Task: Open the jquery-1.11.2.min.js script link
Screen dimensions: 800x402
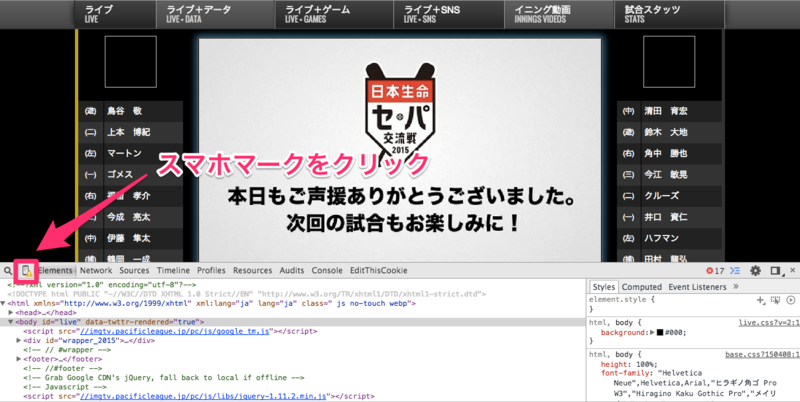Action: click(203, 396)
